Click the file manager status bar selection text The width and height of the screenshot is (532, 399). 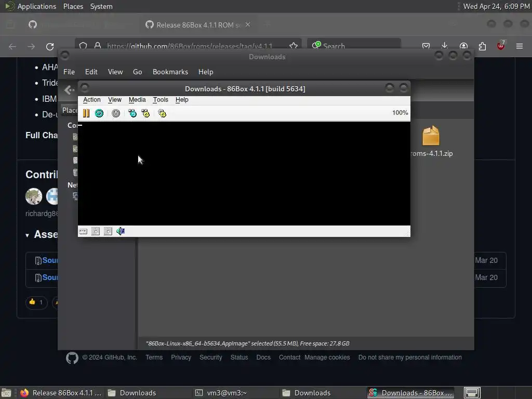(x=248, y=343)
